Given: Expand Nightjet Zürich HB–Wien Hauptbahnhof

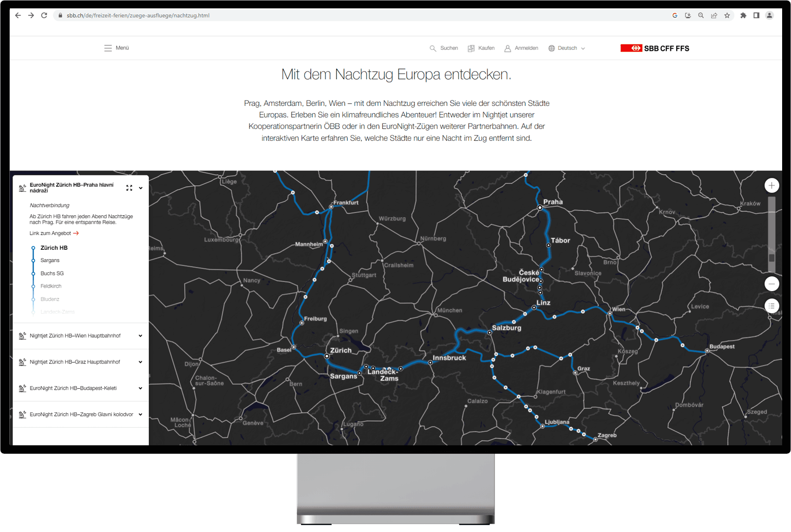Looking at the screenshot, I should click(81, 336).
